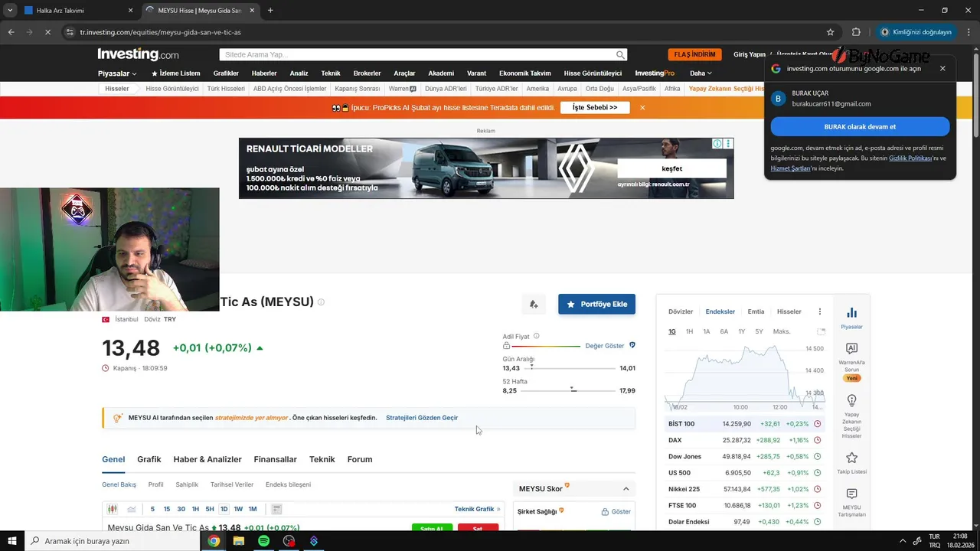The width and height of the screenshot is (980, 551).
Task: Add a price alert with bell icon
Action: tap(534, 304)
